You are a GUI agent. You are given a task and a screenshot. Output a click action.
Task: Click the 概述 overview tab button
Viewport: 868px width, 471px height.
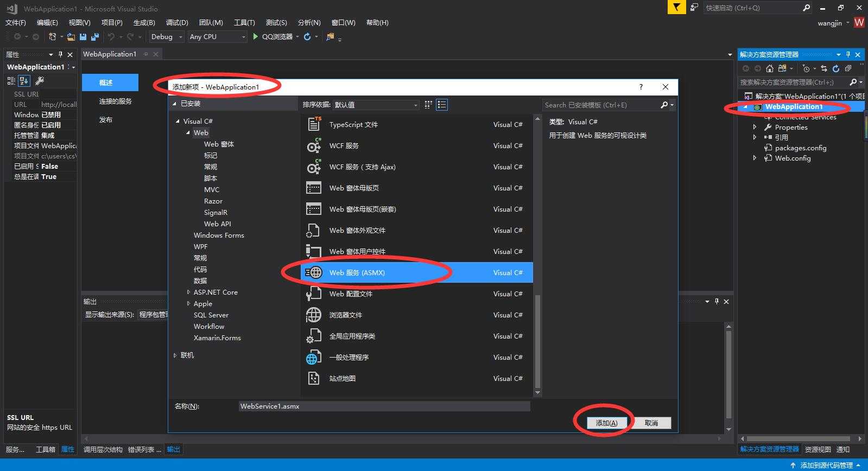(x=110, y=82)
